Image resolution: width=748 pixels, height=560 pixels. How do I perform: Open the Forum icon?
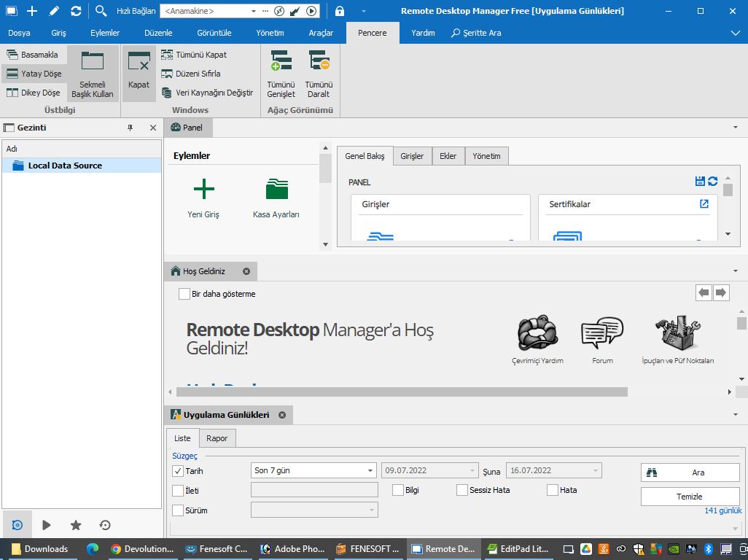click(x=602, y=332)
